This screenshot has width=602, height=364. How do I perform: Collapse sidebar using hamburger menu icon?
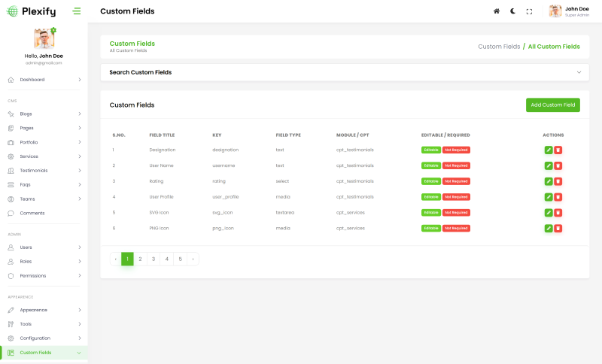(77, 11)
